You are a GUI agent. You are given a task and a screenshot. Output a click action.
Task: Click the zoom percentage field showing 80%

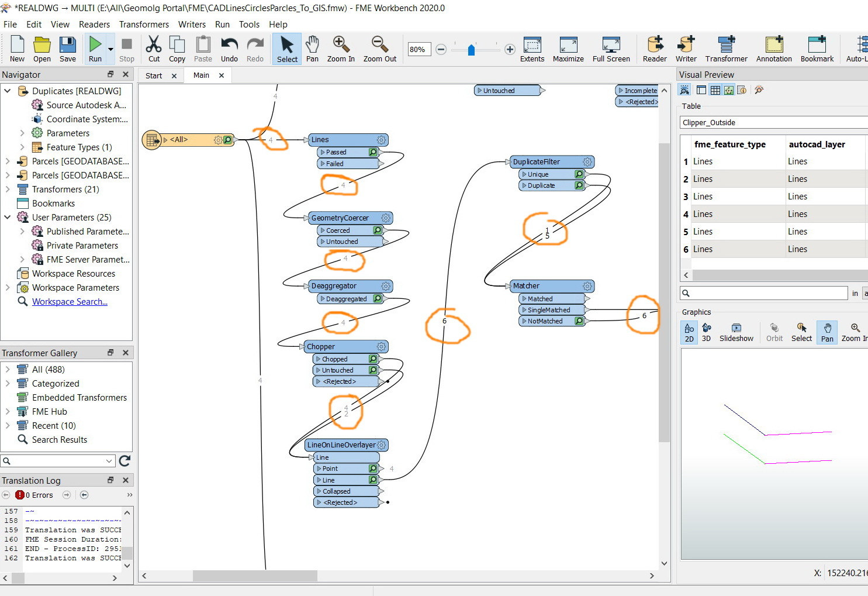coord(419,50)
